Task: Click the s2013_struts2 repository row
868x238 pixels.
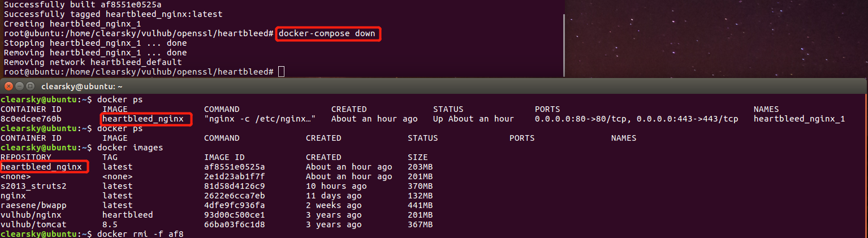Action: tap(34, 186)
